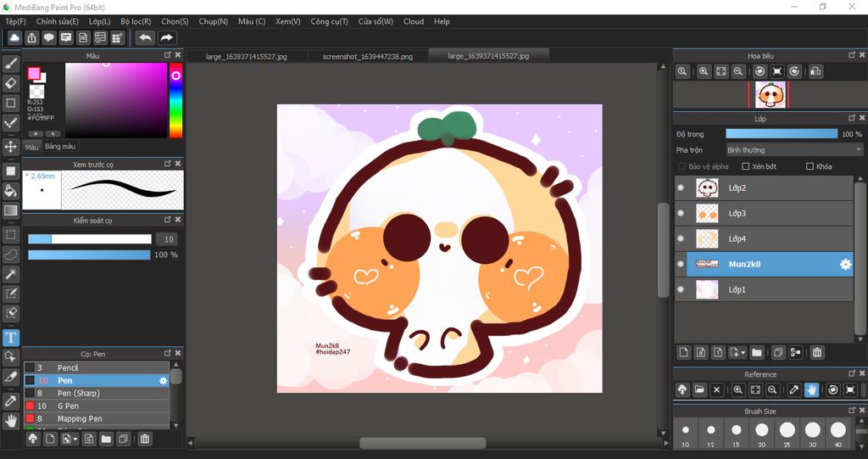Viewport: 868px width, 459px height.
Task: Select the Brush tool in left toolbar
Action: (x=10, y=64)
